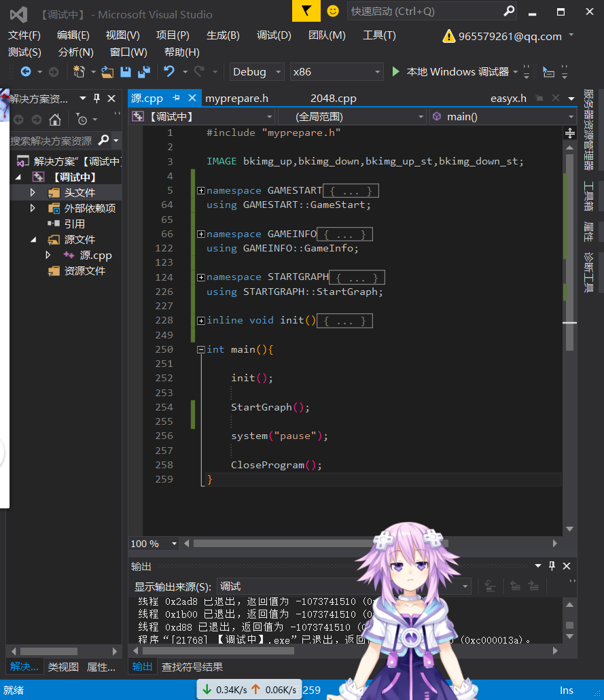This screenshot has width=604, height=700.
Task: Collapse the main function code block
Action: (x=201, y=349)
